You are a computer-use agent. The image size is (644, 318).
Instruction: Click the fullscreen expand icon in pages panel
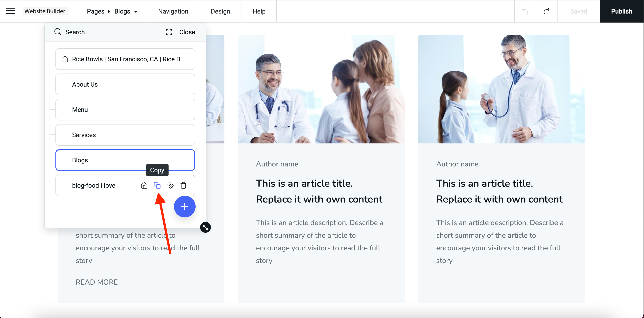pyautogui.click(x=169, y=32)
